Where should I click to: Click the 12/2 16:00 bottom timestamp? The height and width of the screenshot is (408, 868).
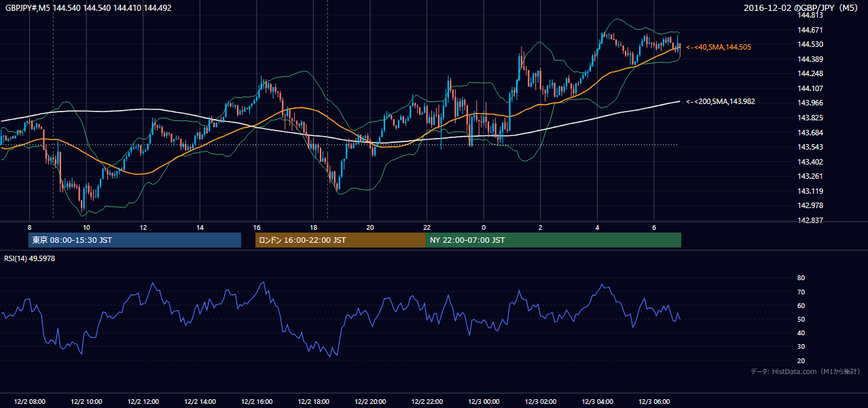[x=257, y=401]
